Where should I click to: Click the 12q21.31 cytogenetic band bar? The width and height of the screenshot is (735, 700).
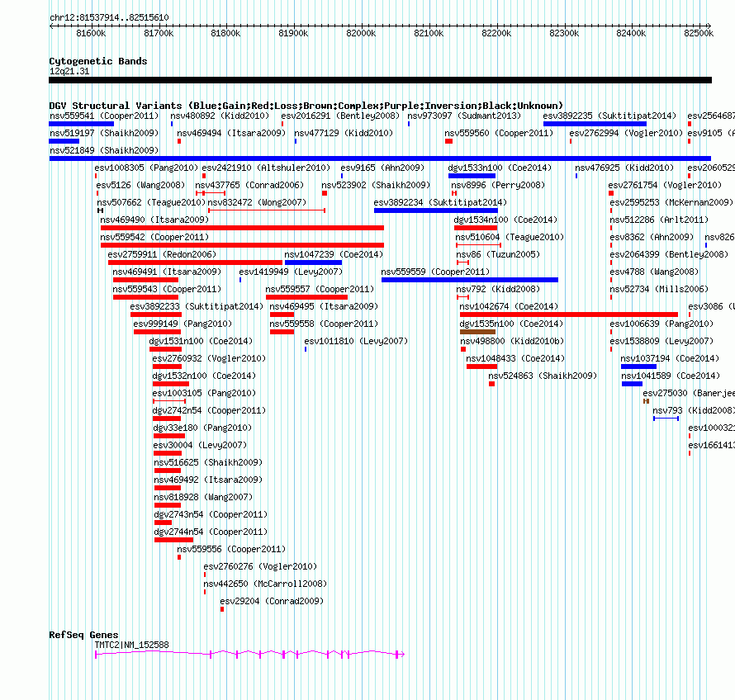tap(380, 80)
